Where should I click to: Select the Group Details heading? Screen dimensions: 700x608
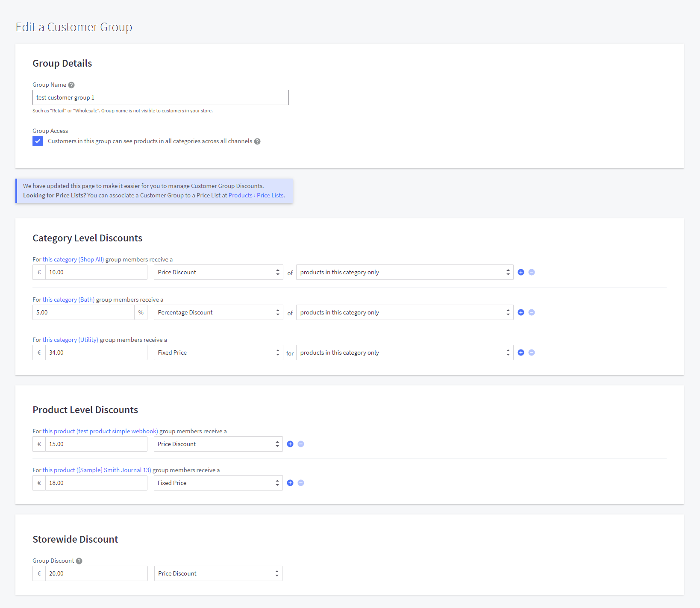tap(62, 63)
